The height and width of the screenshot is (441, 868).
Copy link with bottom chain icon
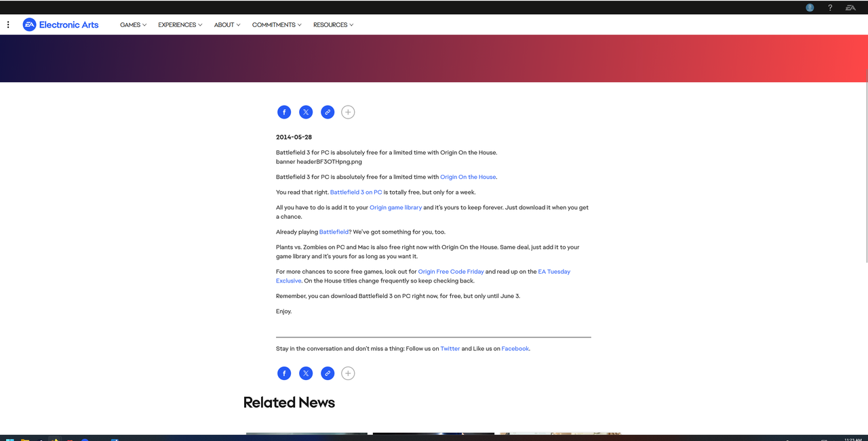pyautogui.click(x=328, y=373)
